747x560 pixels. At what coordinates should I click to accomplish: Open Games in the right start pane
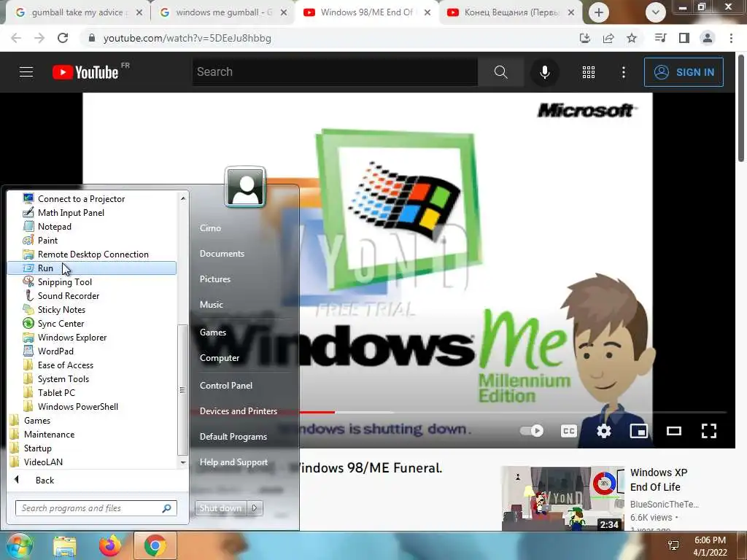(x=212, y=332)
